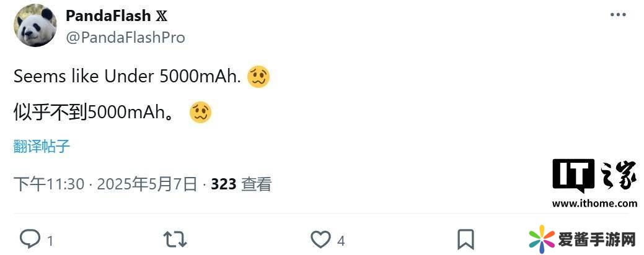Screen dimensions: 644x255
Task: Click the repost arrows icon
Action: tap(175, 239)
